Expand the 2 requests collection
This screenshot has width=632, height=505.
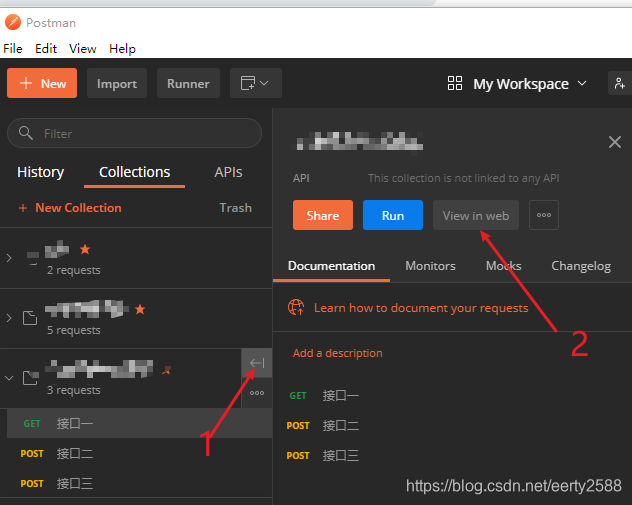9,258
